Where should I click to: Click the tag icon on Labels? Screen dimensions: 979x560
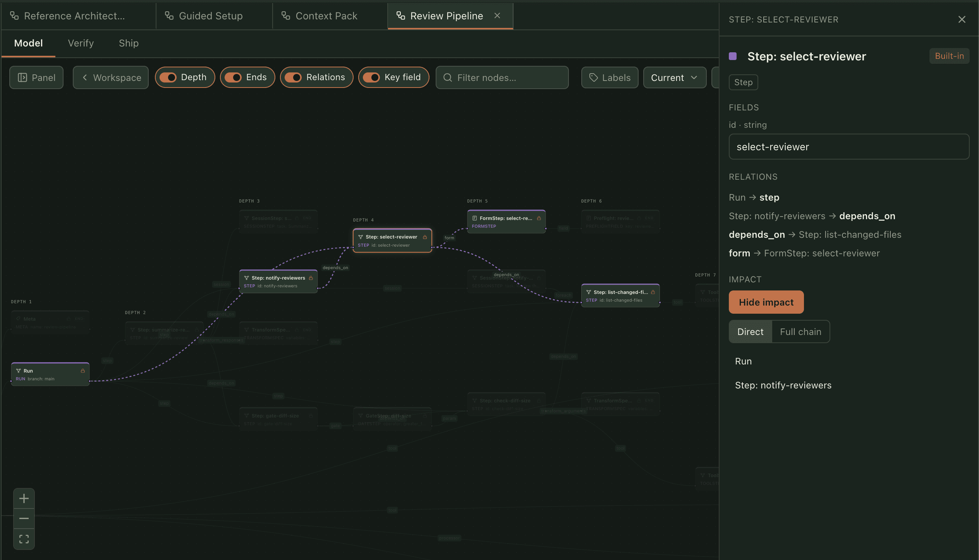coord(593,77)
